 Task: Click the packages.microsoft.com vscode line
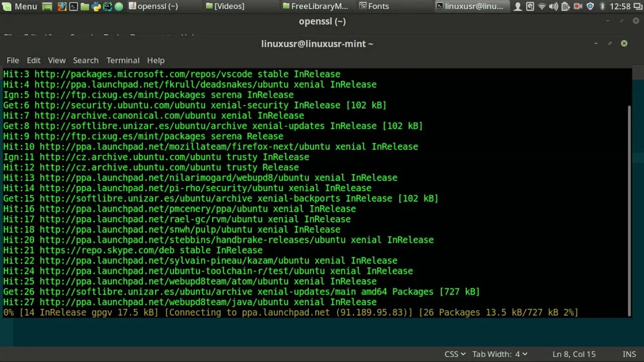click(x=172, y=74)
